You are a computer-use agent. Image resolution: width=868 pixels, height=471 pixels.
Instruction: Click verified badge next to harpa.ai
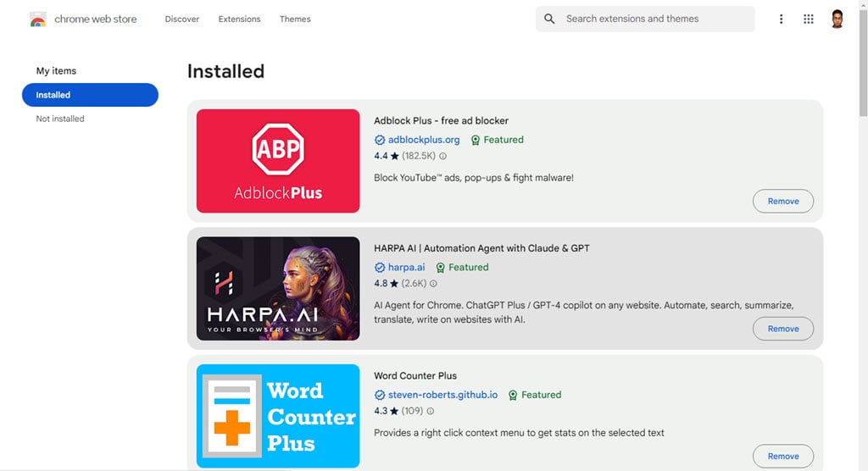tap(380, 268)
